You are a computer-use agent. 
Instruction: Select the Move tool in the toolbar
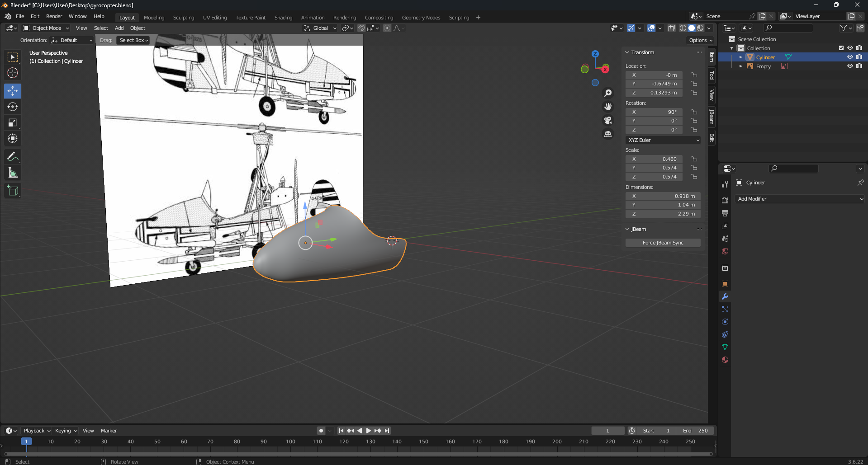[13, 91]
